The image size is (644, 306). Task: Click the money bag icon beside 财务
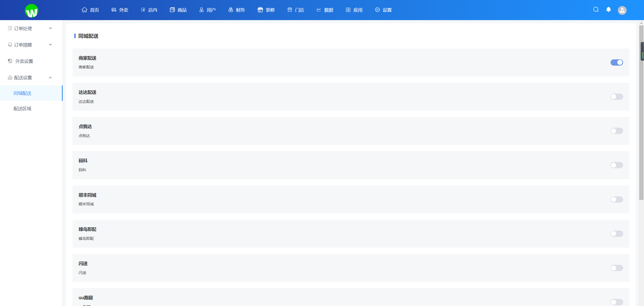[231, 10]
